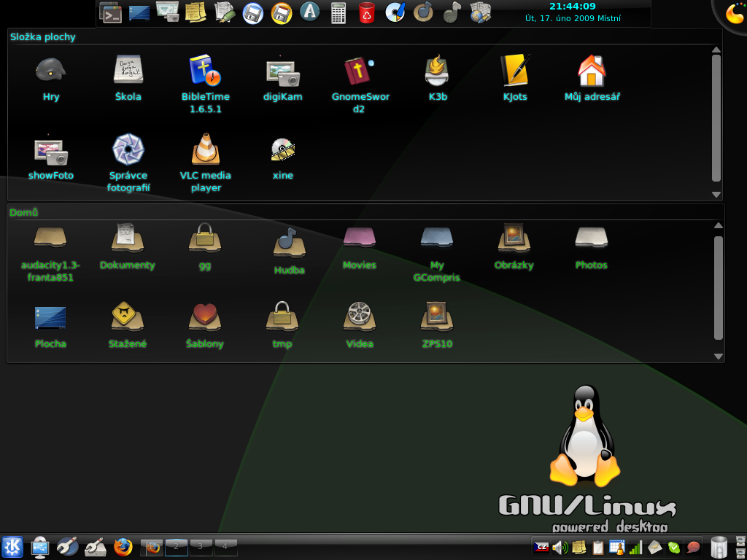Click the wrench on drive icon in taskbar
The height and width of the screenshot is (560, 747).
(95, 547)
